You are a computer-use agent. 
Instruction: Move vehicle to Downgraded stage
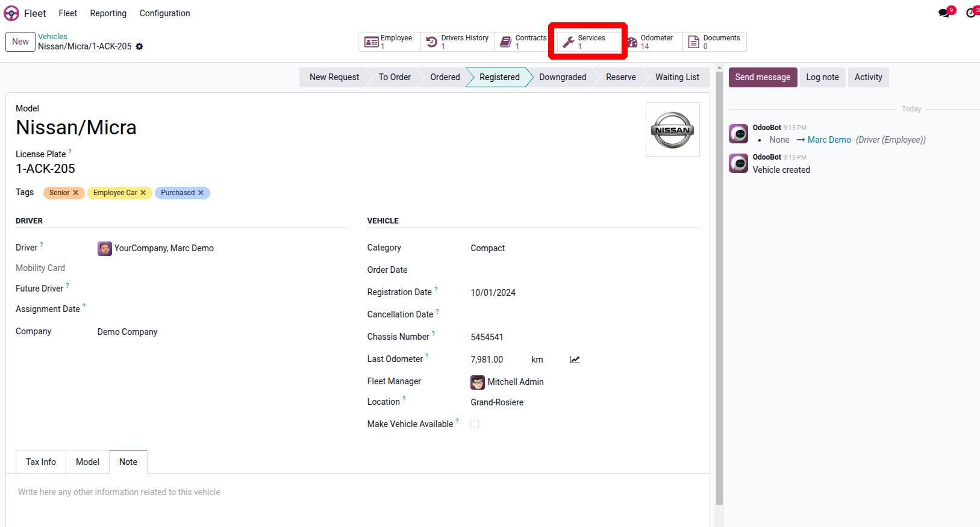tap(563, 77)
